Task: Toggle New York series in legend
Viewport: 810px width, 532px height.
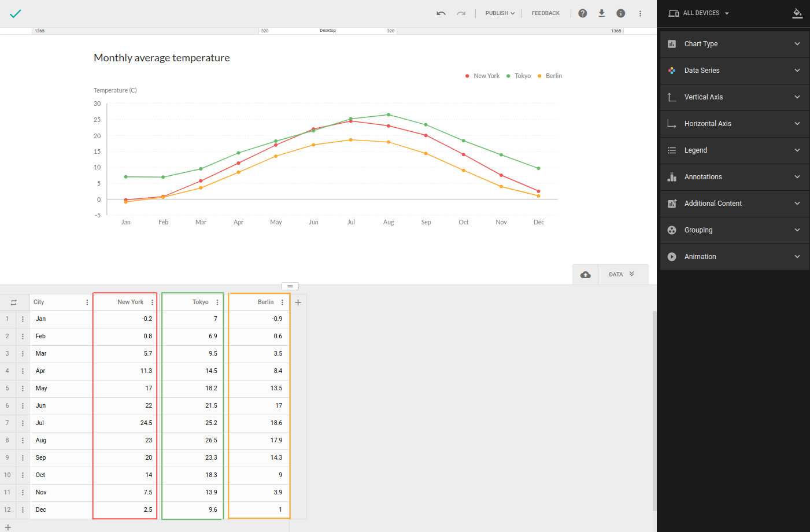Action: tap(483, 76)
